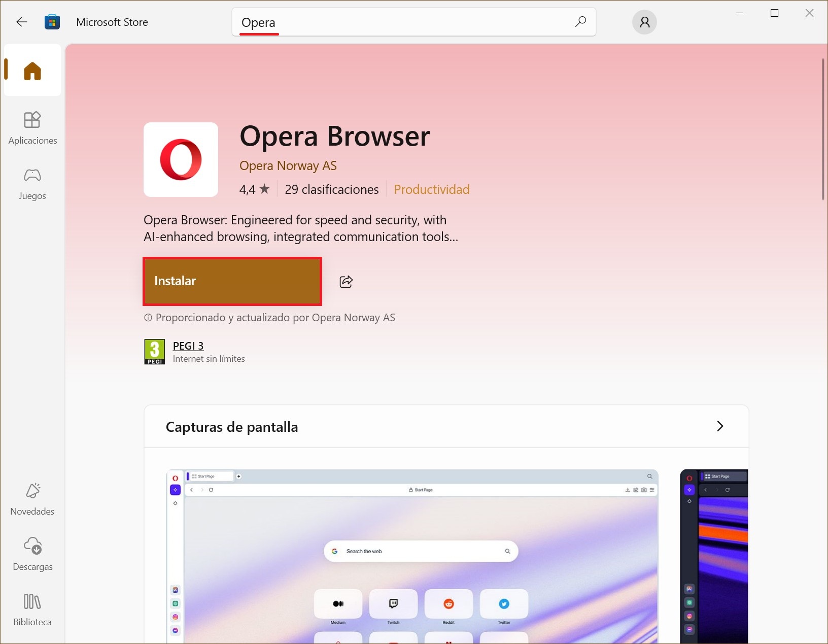The height and width of the screenshot is (644, 828).
Task: Open the Opera Norway AS publisher link
Action: (x=288, y=166)
